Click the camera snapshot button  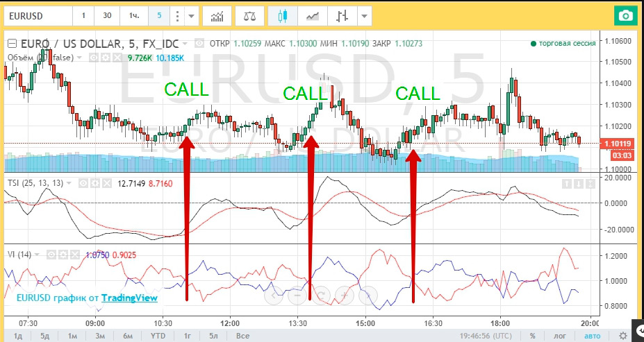626,15
